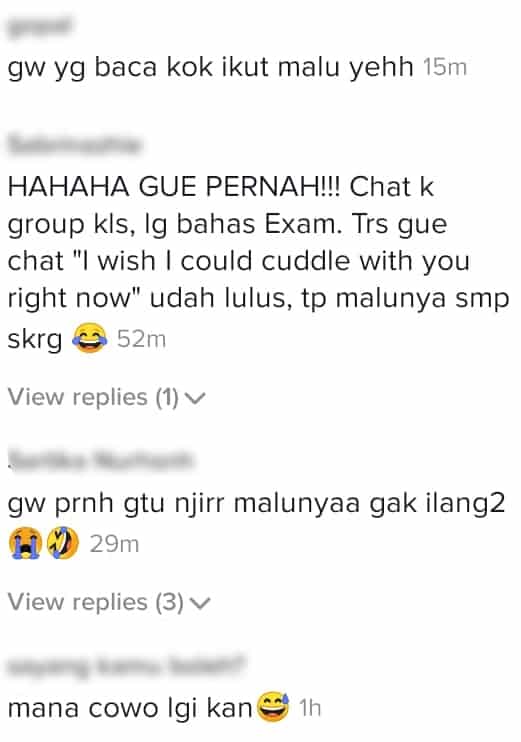Viewport: 521px width, 742px height.
Task: Click the 1h timestamp
Action: pyautogui.click(x=310, y=708)
